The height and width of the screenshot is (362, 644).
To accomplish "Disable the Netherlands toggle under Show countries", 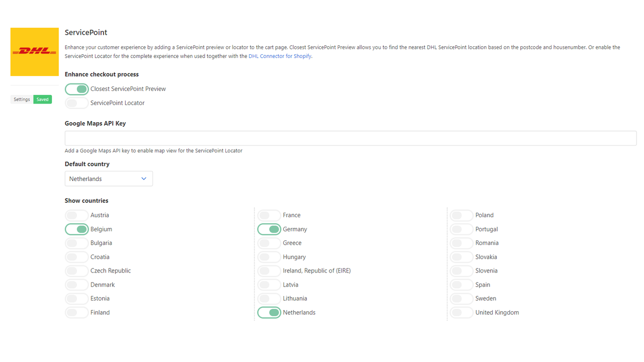I will [269, 312].
